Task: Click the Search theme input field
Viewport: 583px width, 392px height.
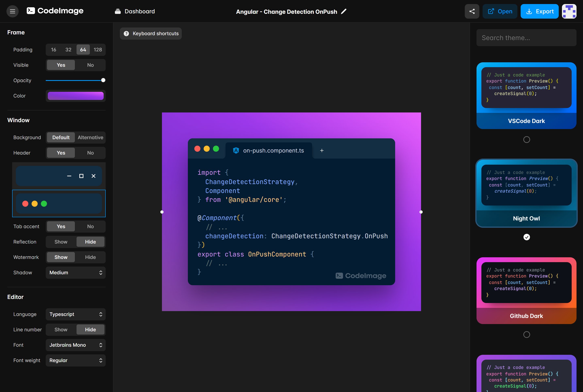Action: click(x=526, y=38)
